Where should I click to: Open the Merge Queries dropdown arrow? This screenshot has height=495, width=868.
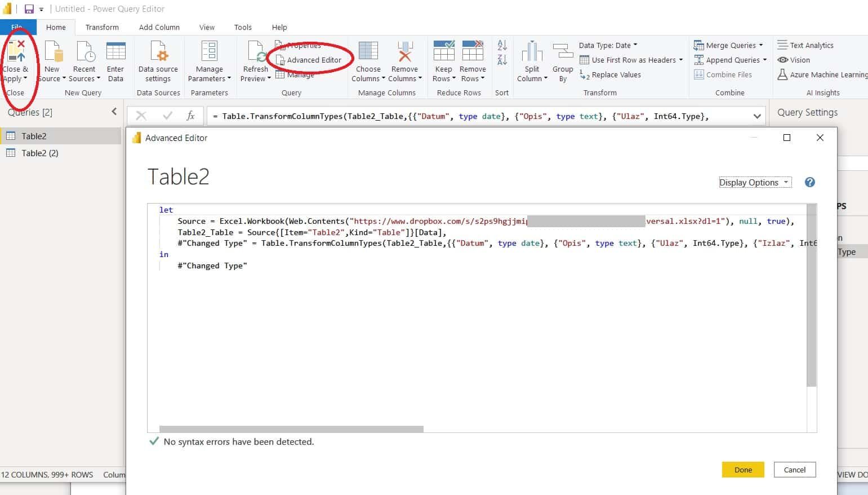click(760, 45)
